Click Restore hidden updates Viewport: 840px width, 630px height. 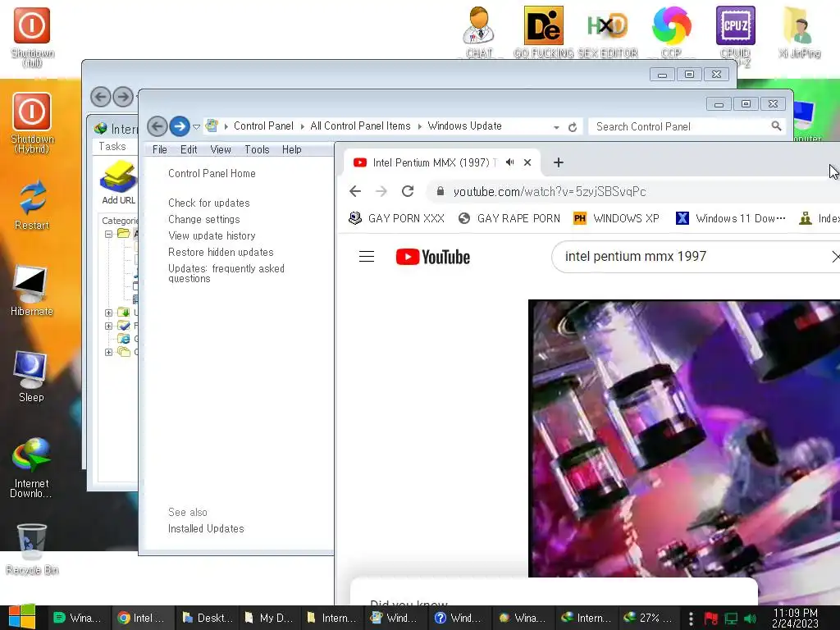click(x=221, y=253)
